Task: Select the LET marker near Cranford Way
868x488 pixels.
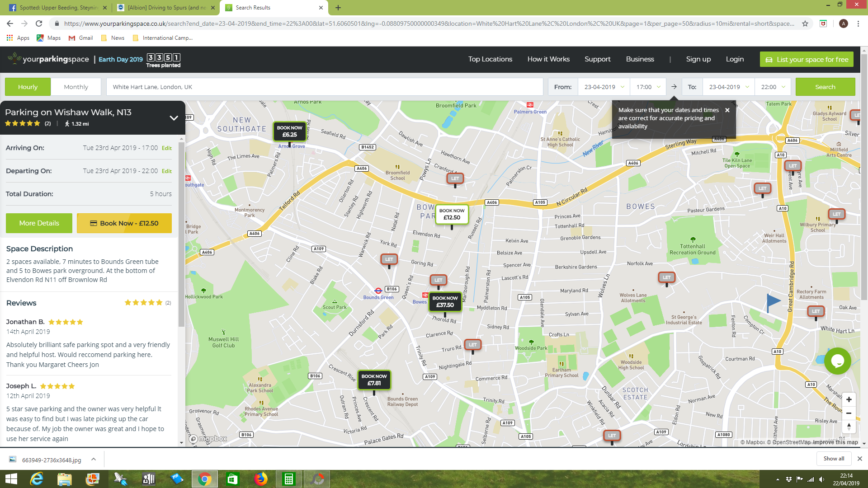Action: (455, 178)
